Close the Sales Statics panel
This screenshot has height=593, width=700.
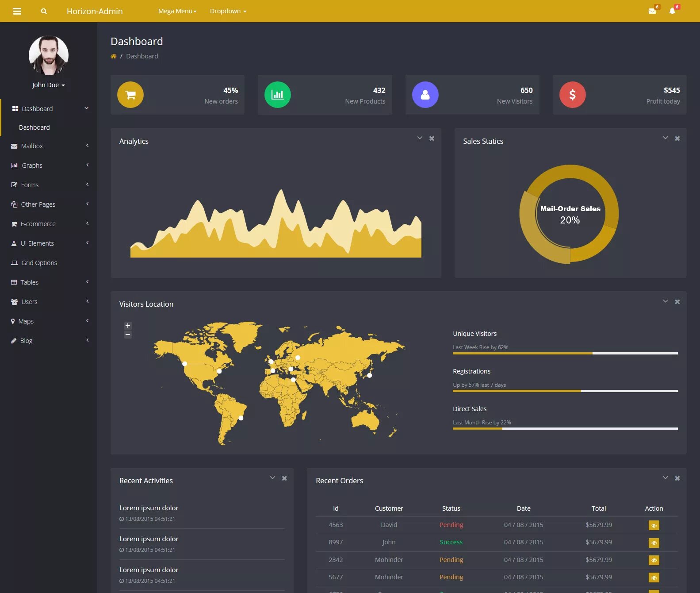677,139
